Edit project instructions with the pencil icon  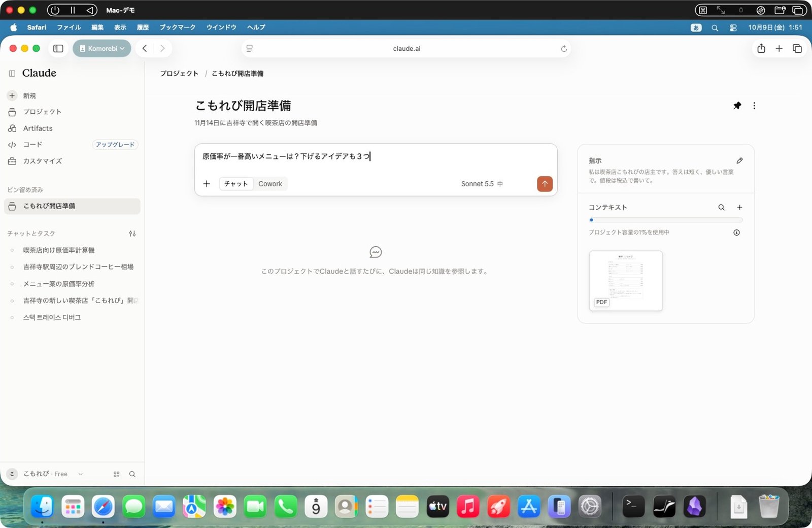coord(739,160)
